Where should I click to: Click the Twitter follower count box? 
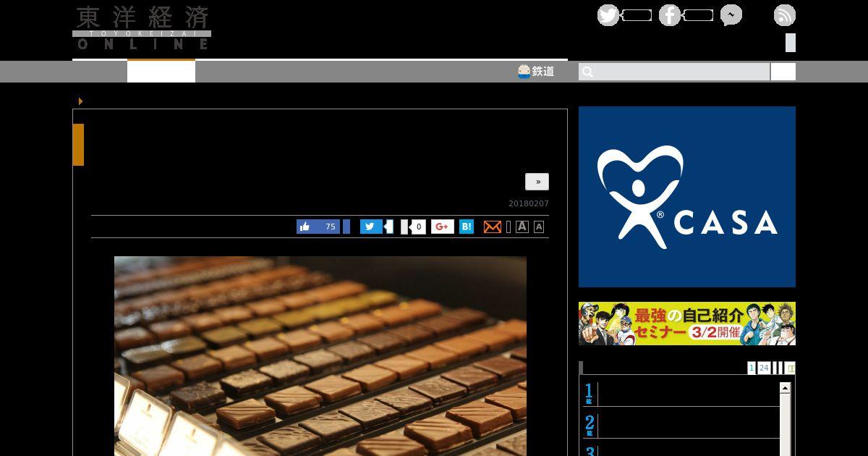[x=637, y=15]
